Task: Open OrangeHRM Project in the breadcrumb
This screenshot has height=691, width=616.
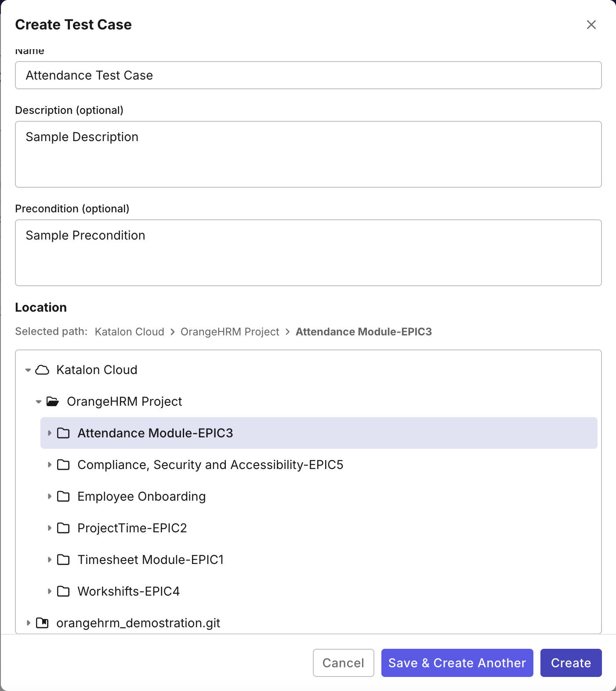Action: (230, 331)
